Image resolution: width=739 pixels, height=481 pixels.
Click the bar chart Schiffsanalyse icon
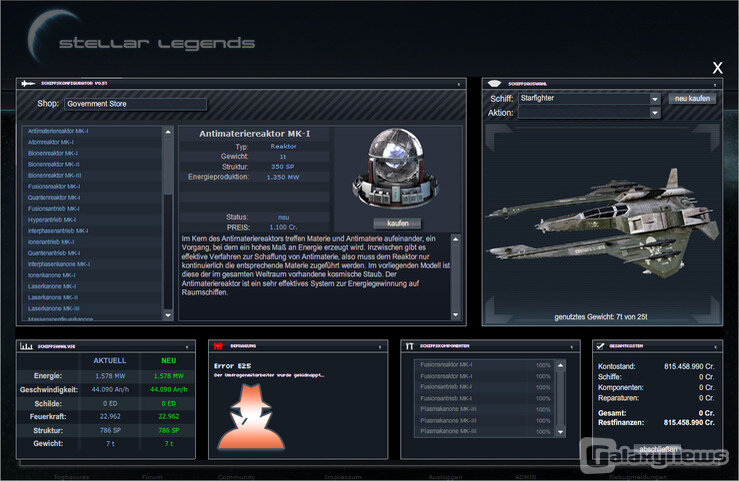coord(26,346)
